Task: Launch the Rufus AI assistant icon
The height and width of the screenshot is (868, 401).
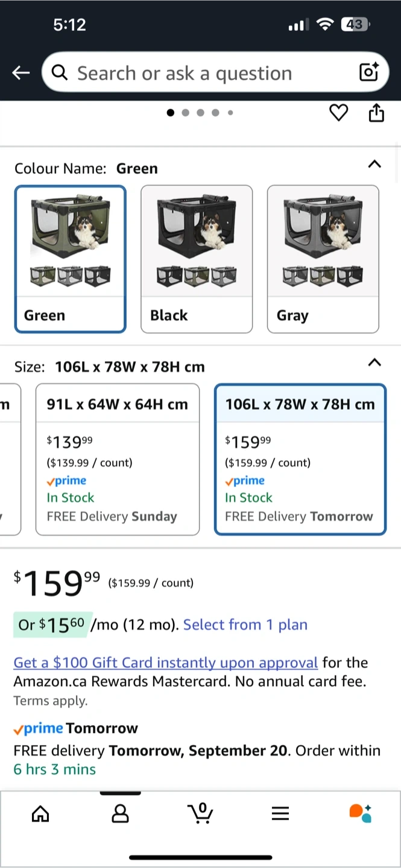Action: click(x=361, y=813)
